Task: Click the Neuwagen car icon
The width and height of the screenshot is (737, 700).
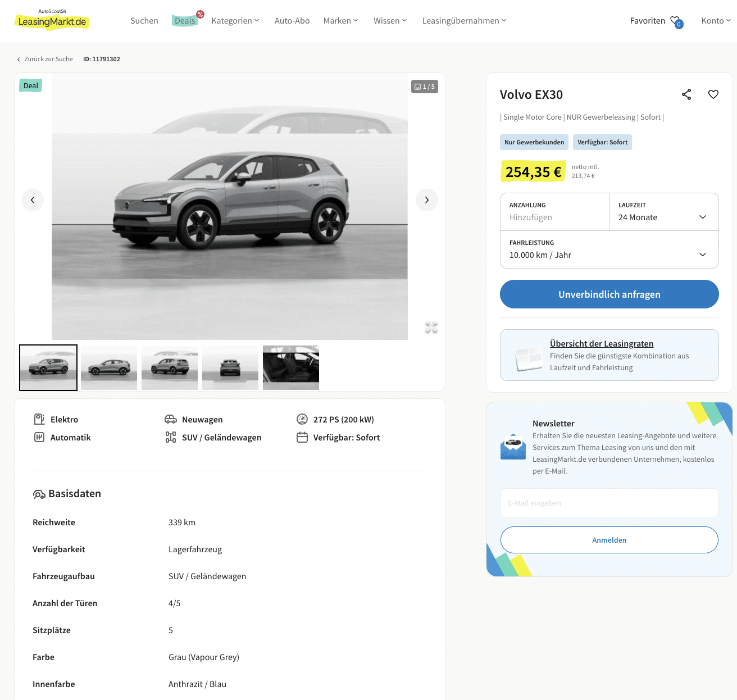Action: pyautogui.click(x=171, y=419)
